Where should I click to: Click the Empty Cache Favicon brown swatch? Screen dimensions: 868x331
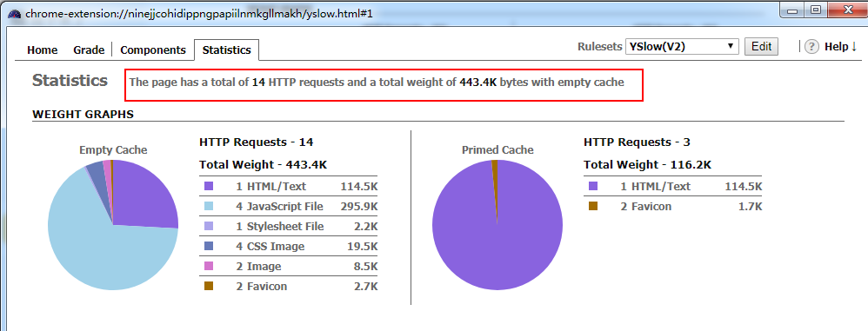(208, 286)
